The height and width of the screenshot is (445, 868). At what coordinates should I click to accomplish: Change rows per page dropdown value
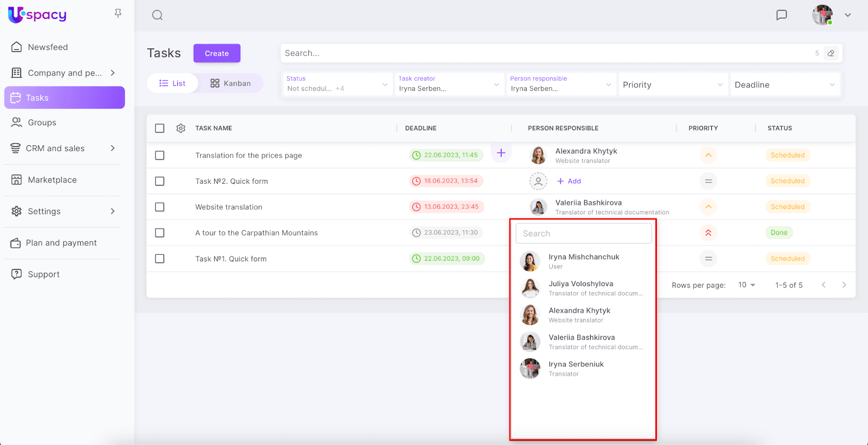click(746, 285)
